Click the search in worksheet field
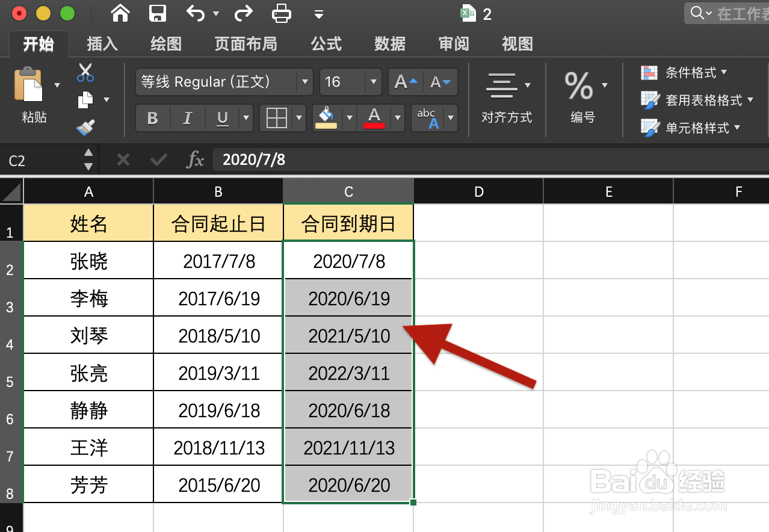This screenshot has width=769, height=532. 727,13
